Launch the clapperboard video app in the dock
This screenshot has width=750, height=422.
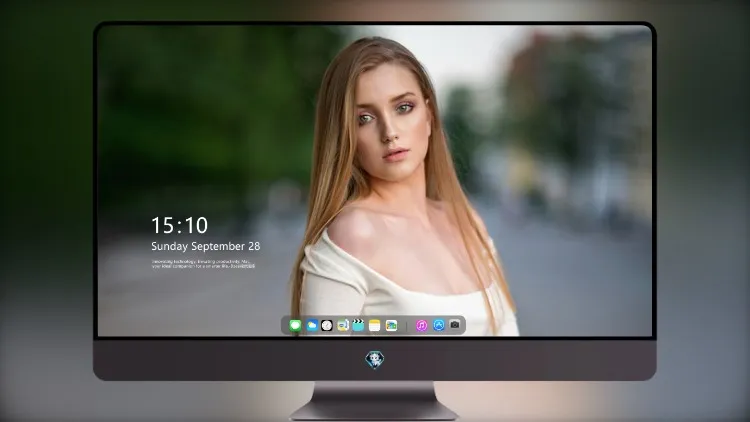358,325
